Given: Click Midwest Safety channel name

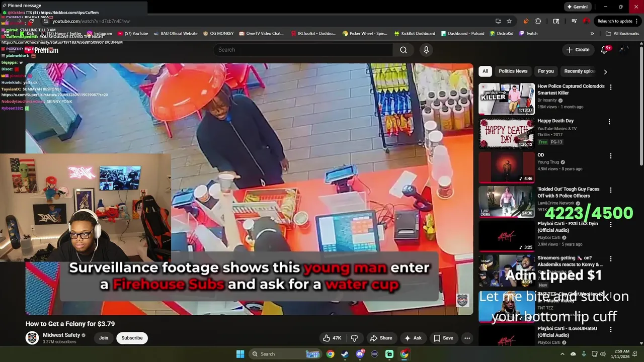Looking at the screenshot, I should tap(61, 335).
